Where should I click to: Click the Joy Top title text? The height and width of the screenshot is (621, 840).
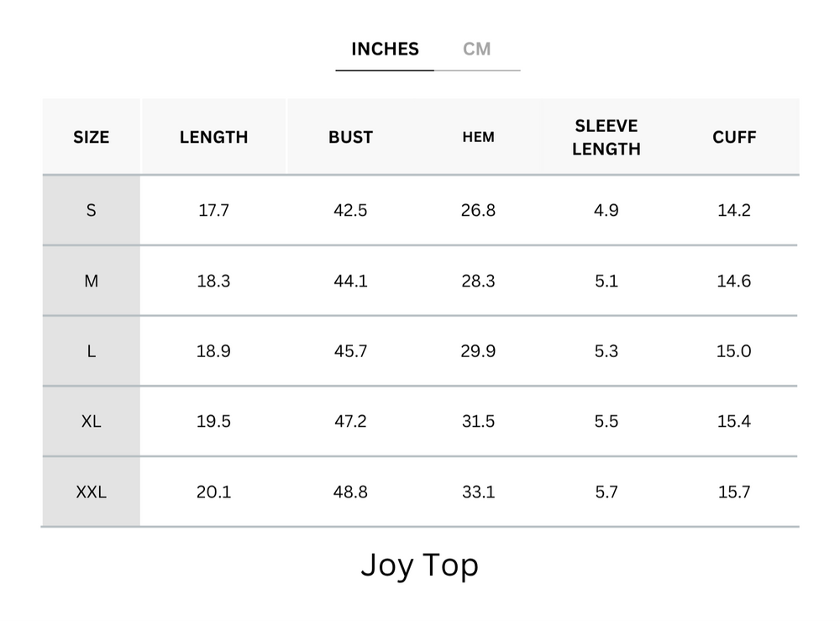coord(419,565)
